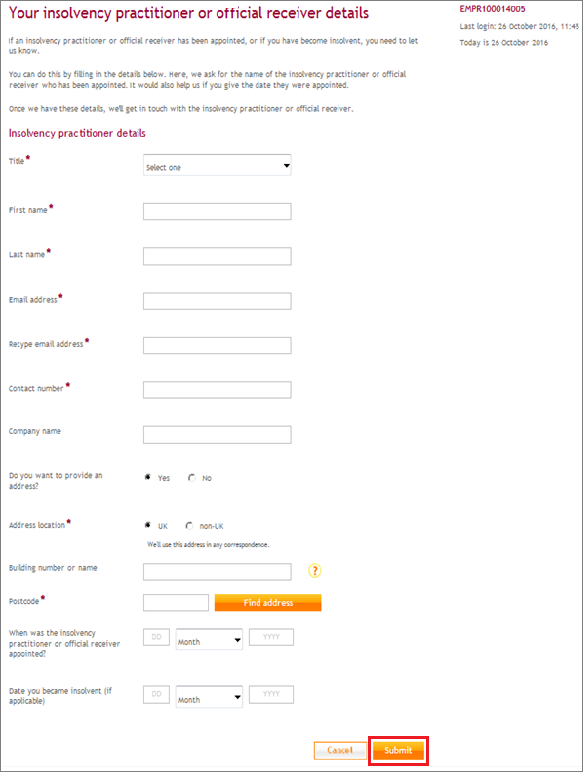This screenshot has height=772, width=583.
Task: Submit the insolvency practitioner form
Action: [398, 750]
